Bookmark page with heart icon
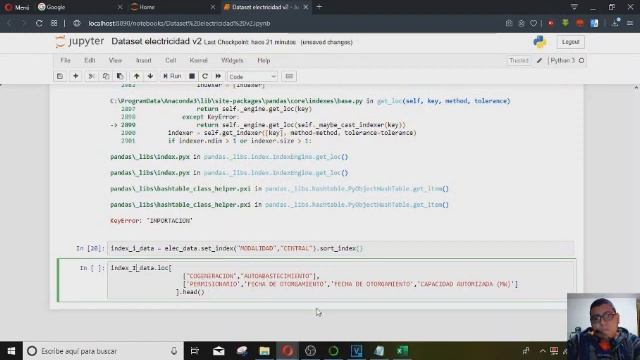 coord(533,23)
